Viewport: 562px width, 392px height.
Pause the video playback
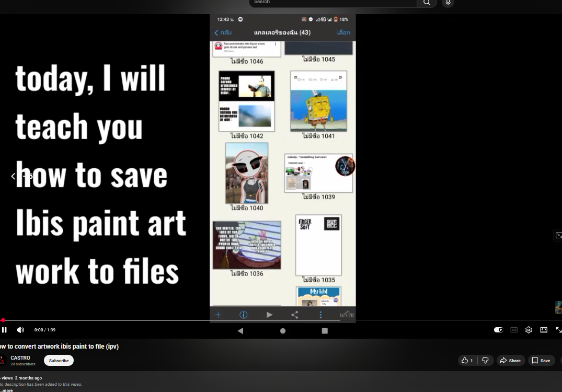tap(4, 330)
